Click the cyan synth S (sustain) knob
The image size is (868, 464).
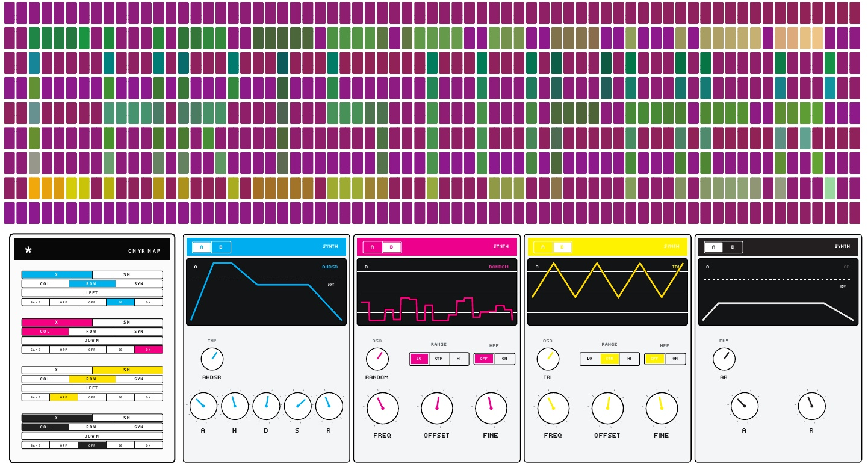pyautogui.click(x=298, y=406)
